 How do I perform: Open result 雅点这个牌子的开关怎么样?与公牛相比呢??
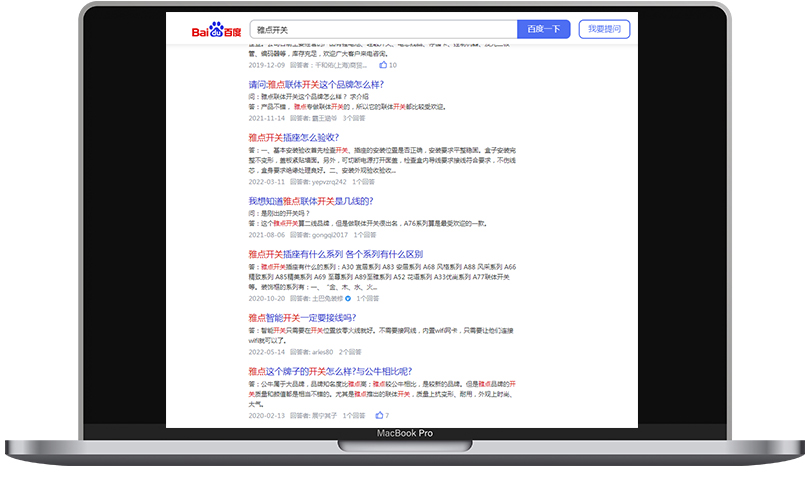click(x=330, y=371)
